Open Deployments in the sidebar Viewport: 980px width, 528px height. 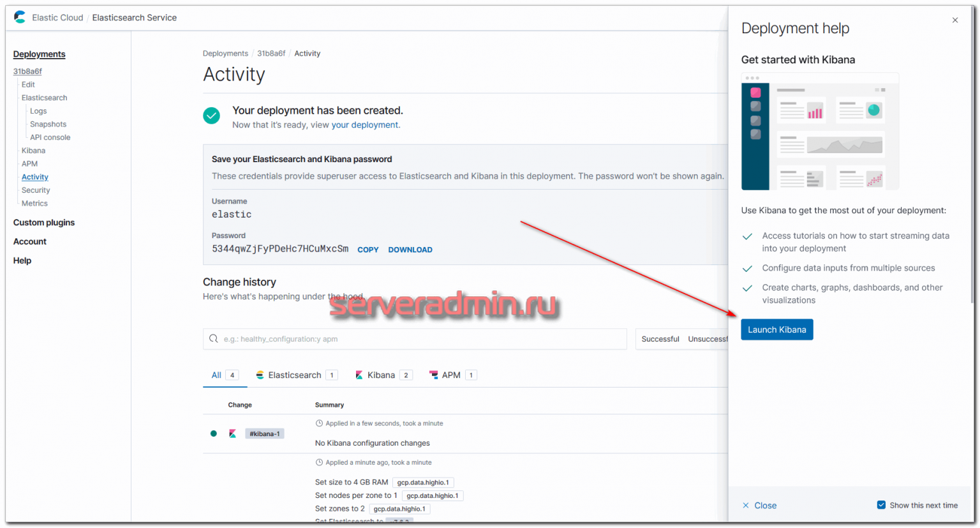[39, 54]
